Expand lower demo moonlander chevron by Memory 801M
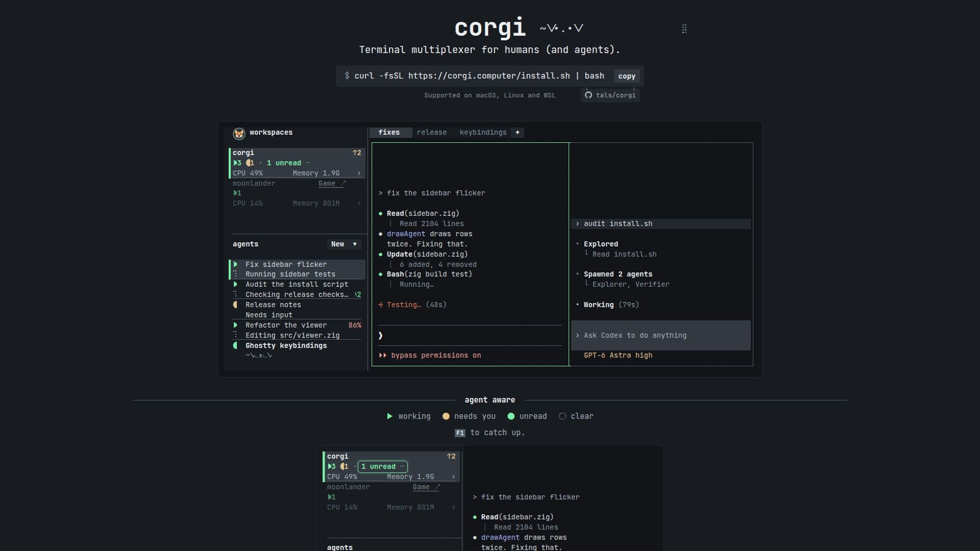This screenshot has width=980, height=551. pos(453,507)
